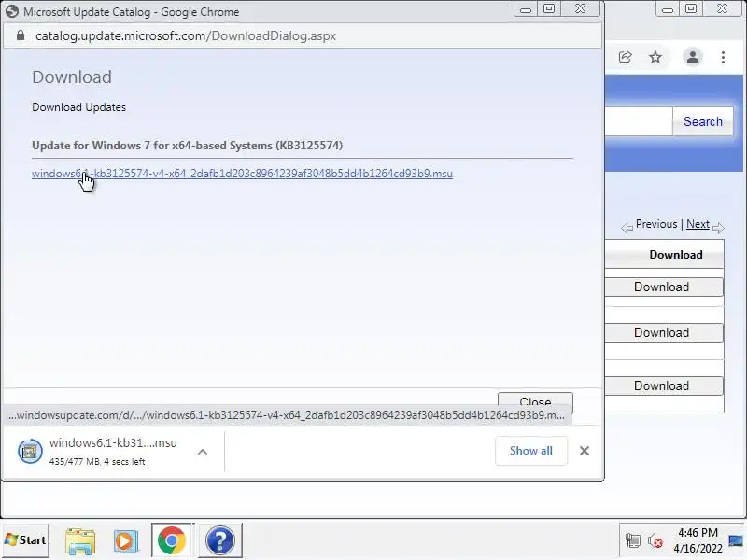
Task: Click the Search button in the background window
Action: 703,121
